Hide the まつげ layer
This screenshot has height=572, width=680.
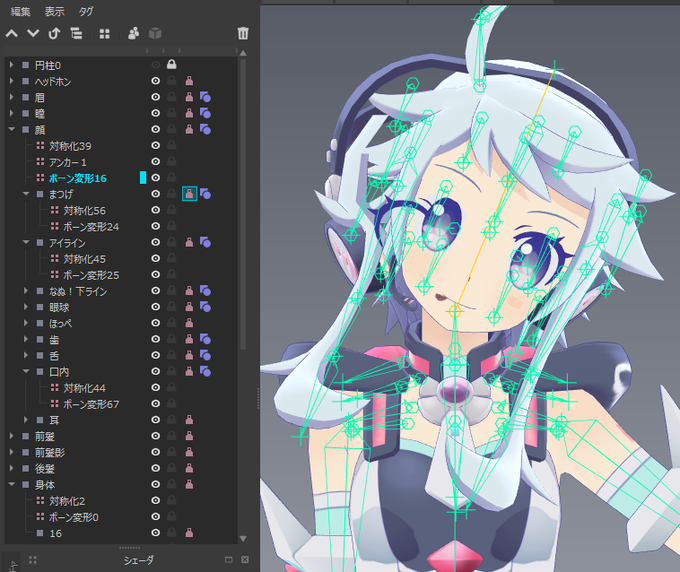pos(155,194)
